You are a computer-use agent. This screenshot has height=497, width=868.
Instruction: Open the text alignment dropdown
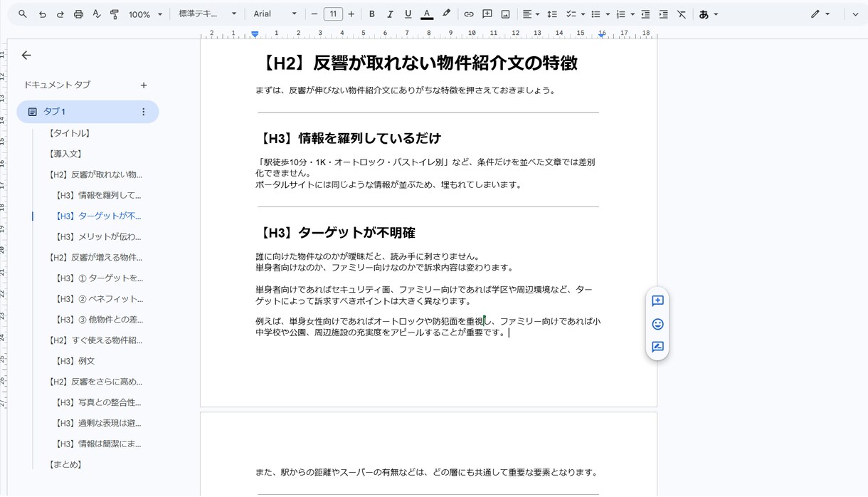531,14
